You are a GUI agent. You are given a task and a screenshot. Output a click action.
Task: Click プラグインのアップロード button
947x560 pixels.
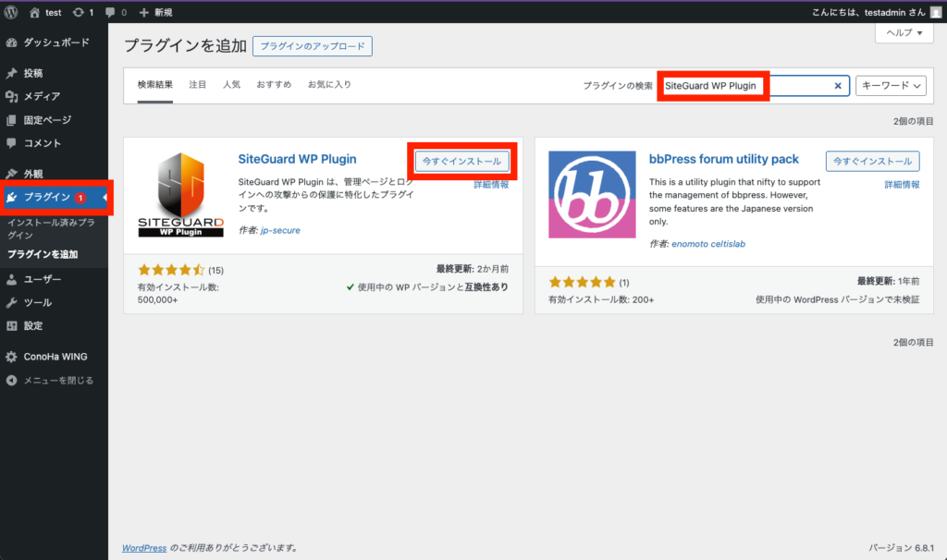click(313, 46)
